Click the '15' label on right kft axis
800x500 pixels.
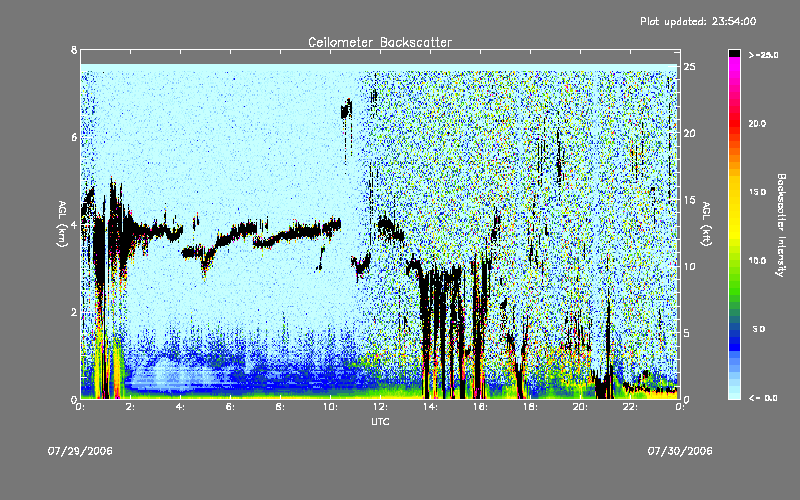click(689, 200)
